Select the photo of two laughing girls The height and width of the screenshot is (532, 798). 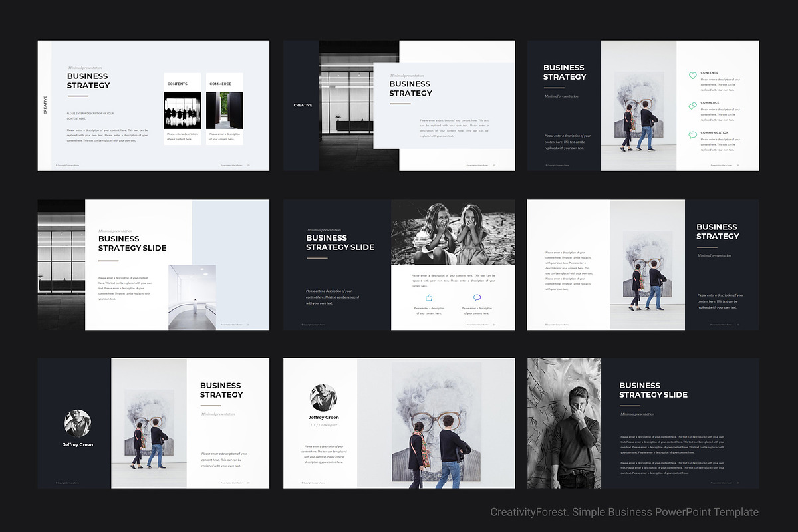pos(453,233)
